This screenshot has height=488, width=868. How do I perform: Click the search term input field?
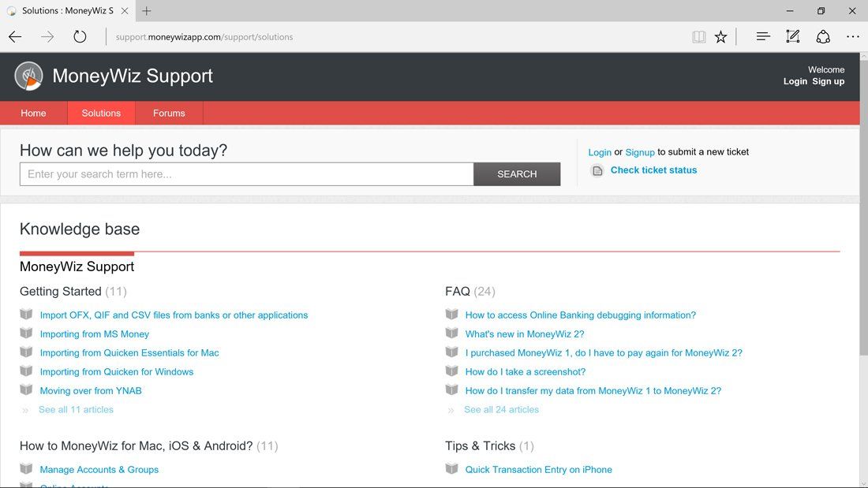[x=245, y=173]
